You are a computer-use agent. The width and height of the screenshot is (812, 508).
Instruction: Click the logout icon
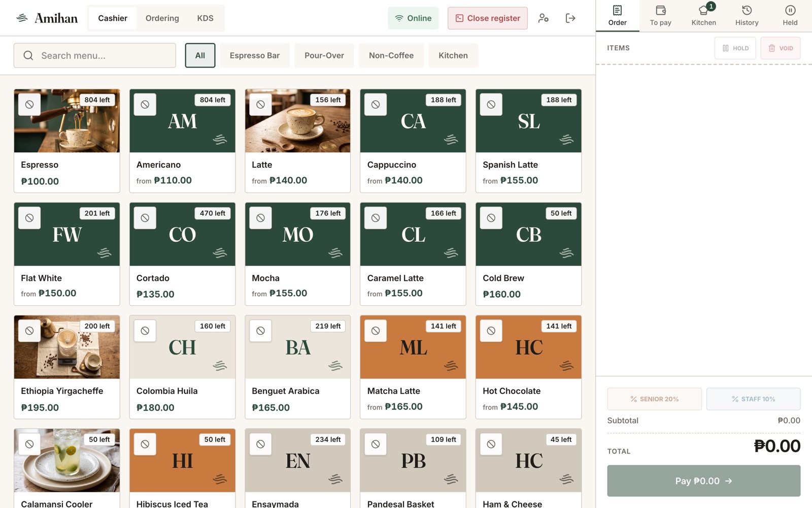(x=570, y=18)
